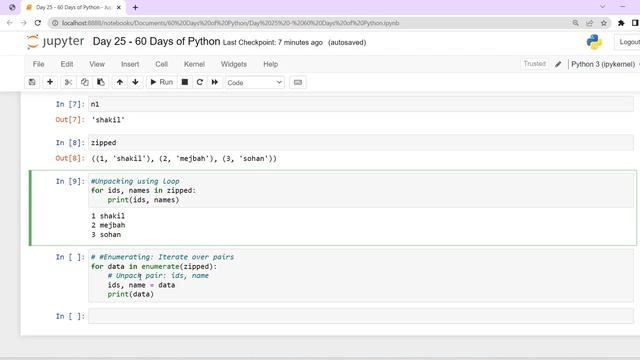Cut selected cells with the scissors icon
This screenshot has height=360, width=640.
click(x=68, y=82)
